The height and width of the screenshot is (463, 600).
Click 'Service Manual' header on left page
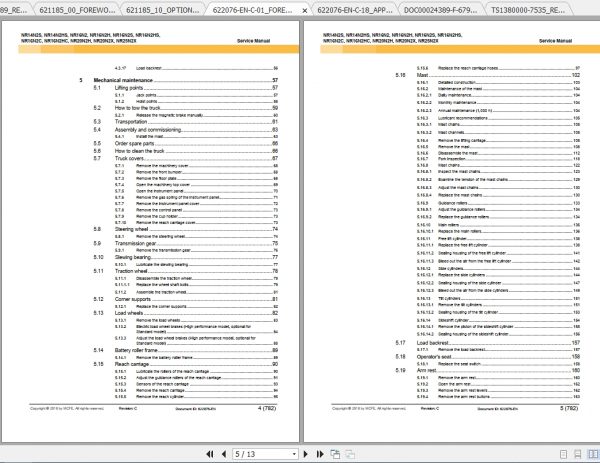(x=253, y=41)
